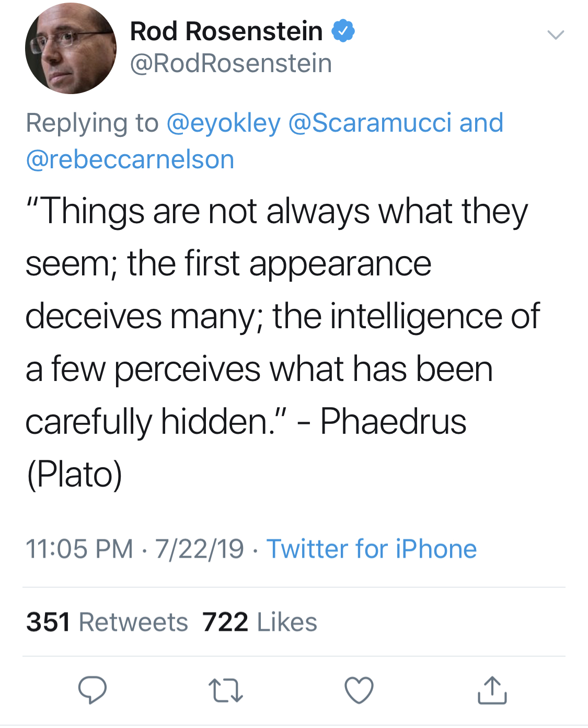Open the @rebeccarnelson mention
Image resolution: width=588 pixels, height=728 pixels.
point(130,159)
